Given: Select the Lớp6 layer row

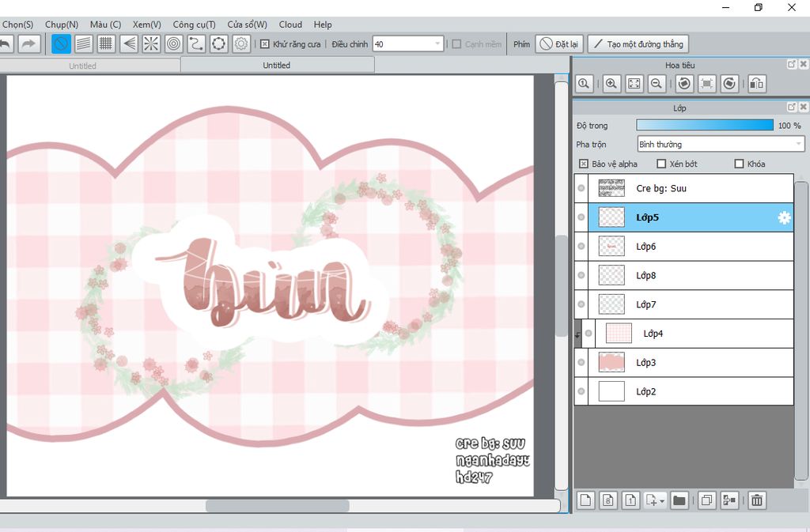Looking at the screenshot, I should [x=691, y=247].
